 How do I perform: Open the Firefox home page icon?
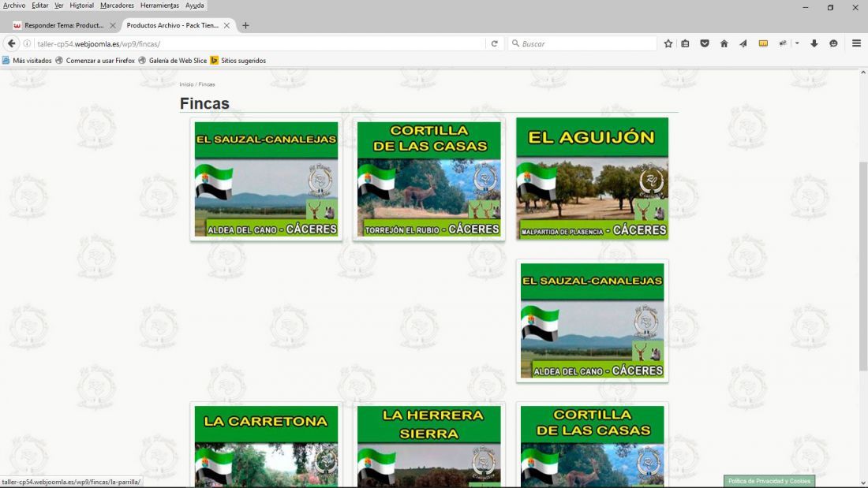coord(724,43)
